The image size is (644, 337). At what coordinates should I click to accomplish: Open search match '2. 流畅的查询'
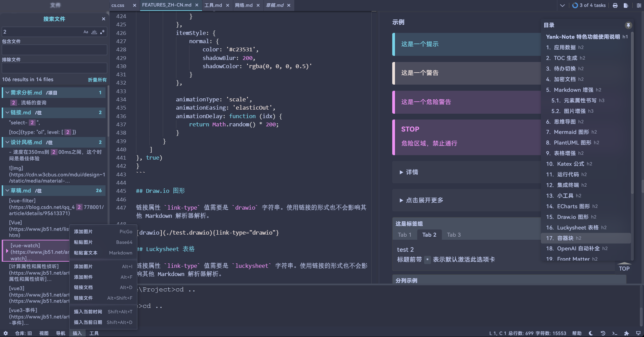28,103
